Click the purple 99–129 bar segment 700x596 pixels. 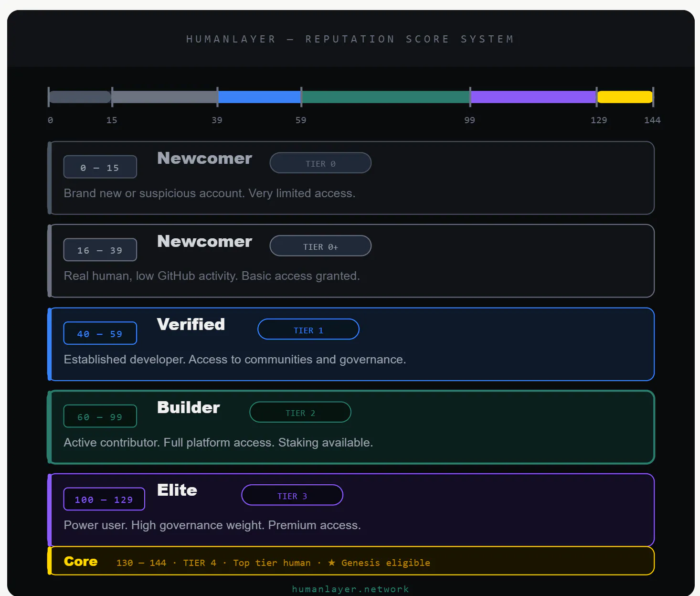[x=533, y=97]
